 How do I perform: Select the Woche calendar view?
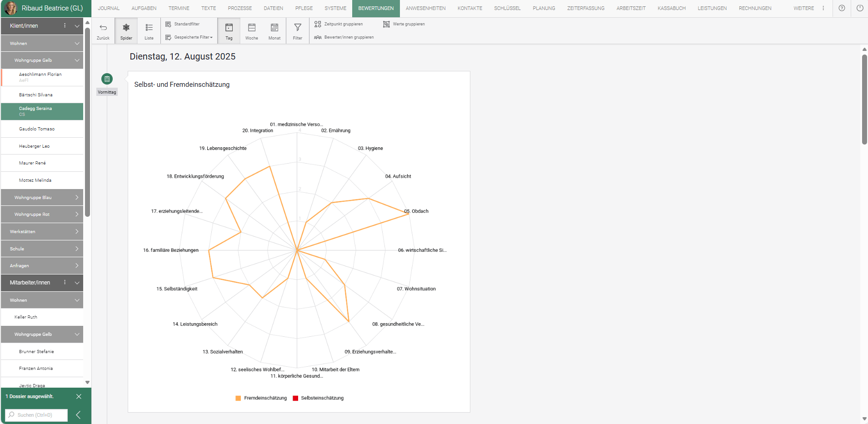(x=251, y=31)
